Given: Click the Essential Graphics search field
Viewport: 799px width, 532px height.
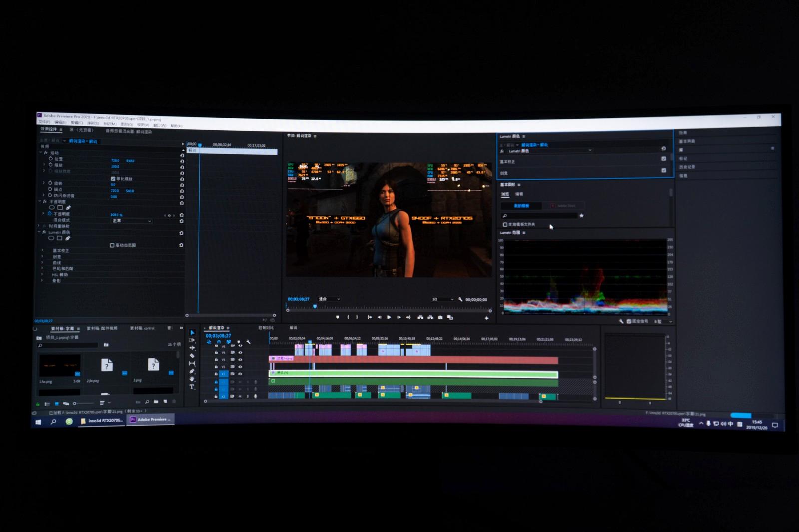Looking at the screenshot, I should coord(539,216).
